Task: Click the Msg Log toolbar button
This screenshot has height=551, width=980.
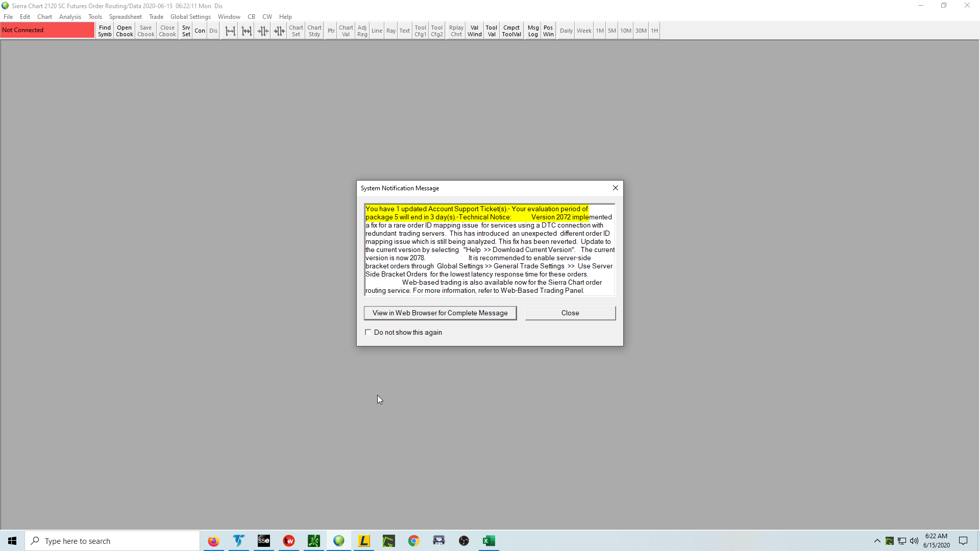Action: pos(533,31)
